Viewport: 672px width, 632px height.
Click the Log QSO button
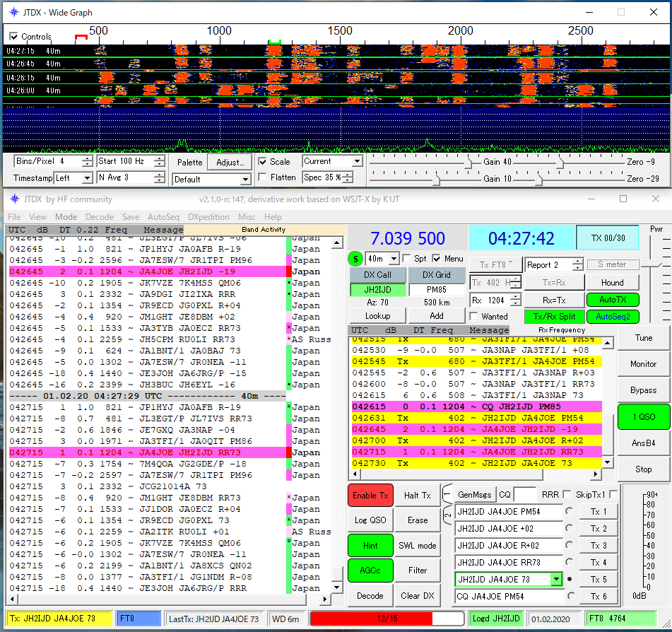pos(370,520)
